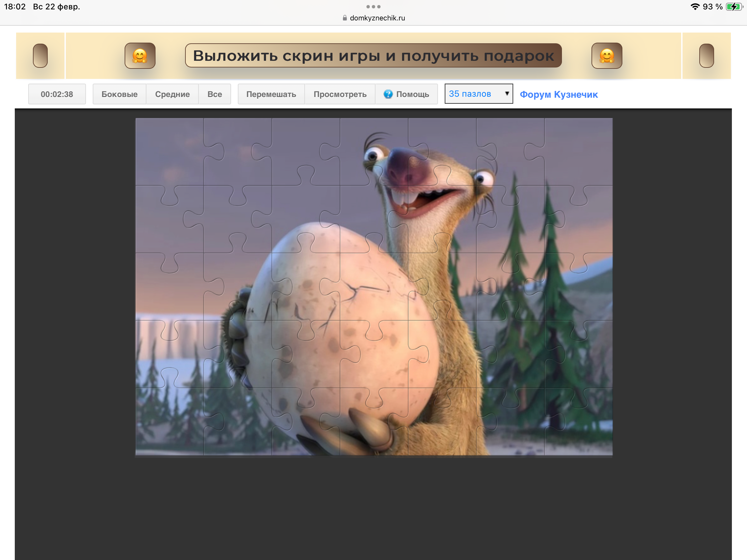Tap the left hugging emoji button
The image size is (747, 560).
click(140, 56)
